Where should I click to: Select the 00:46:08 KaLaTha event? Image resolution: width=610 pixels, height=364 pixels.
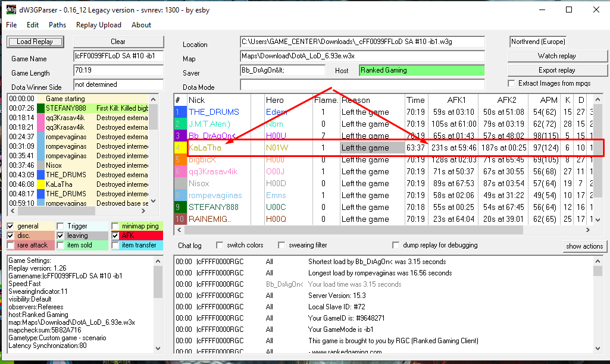tap(78, 184)
